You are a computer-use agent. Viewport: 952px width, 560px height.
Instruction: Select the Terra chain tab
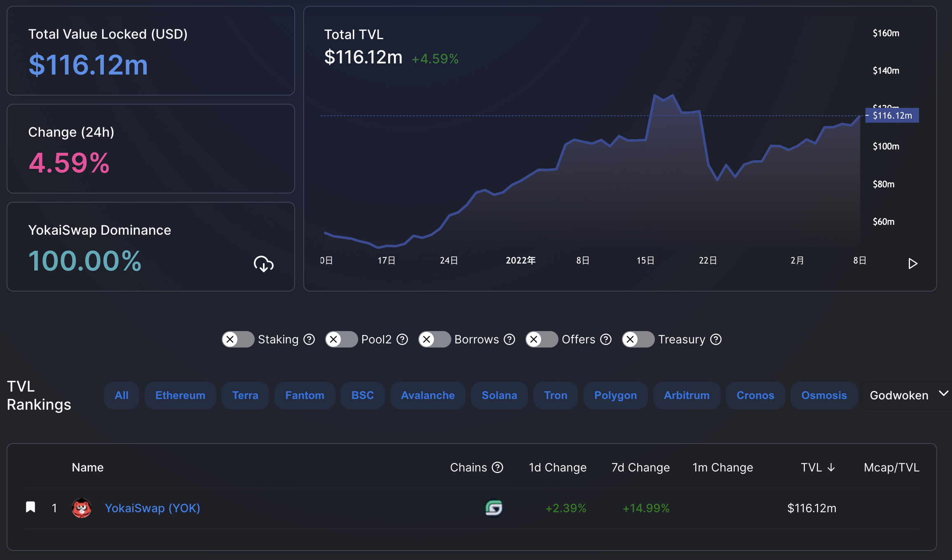pyautogui.click(x=245, y=395)
